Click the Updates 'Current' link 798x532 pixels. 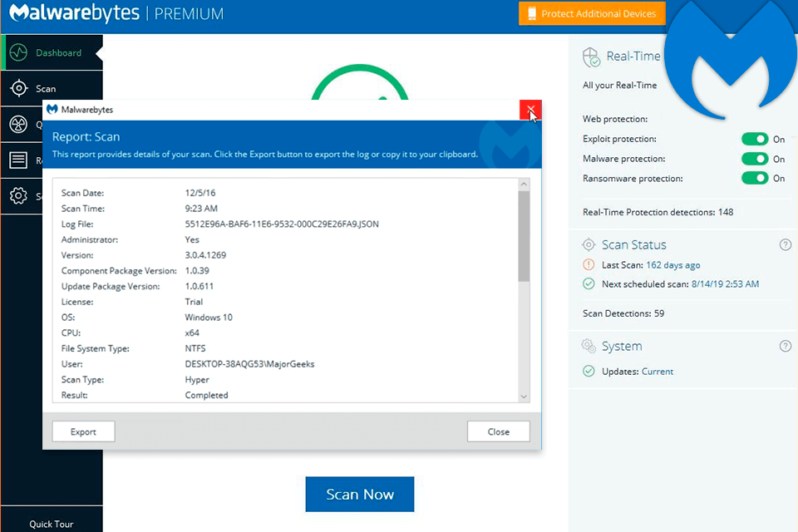click(x=657, y=372)
